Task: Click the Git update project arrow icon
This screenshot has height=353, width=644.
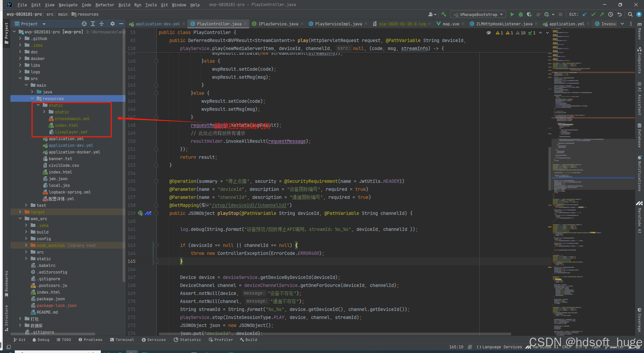Action: [x=585, y=14]
